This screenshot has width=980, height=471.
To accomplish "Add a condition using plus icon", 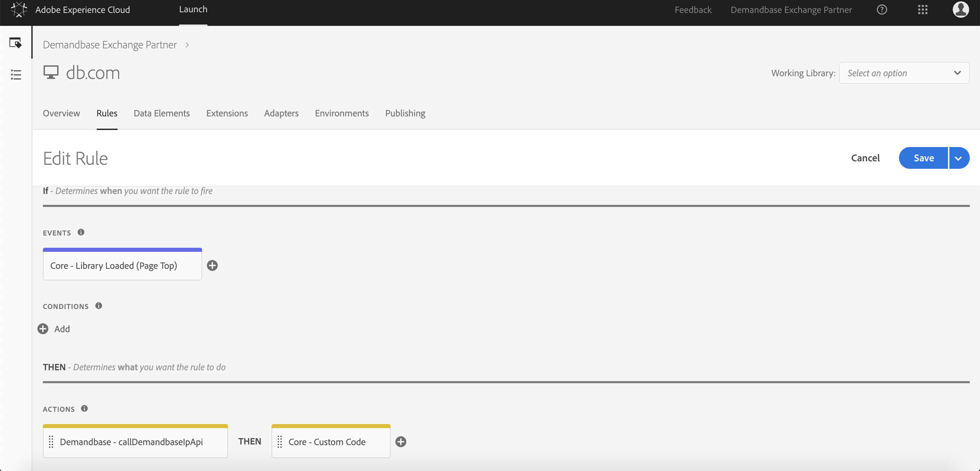I will click(x=43, y=329).
